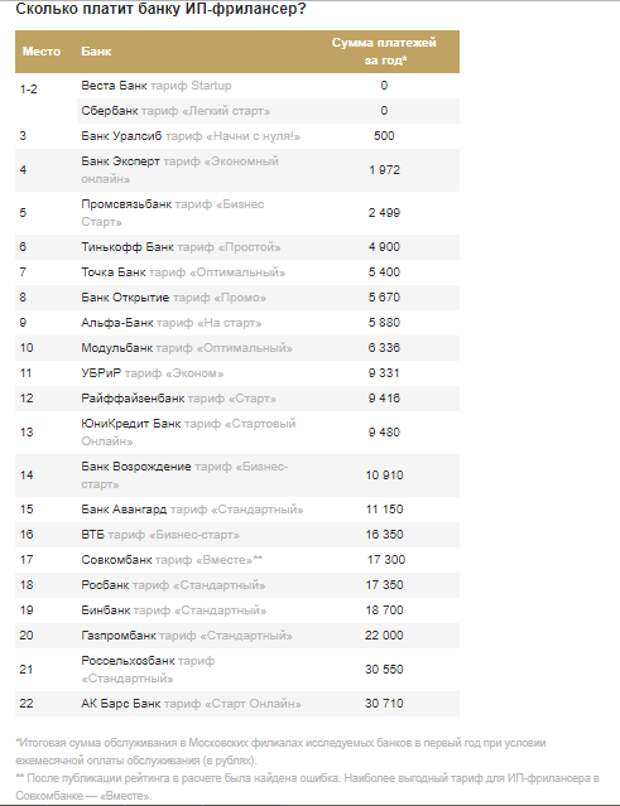
Task: Click Райффайзенбанк «Старт» tariff entry
Action: point(178,399)
